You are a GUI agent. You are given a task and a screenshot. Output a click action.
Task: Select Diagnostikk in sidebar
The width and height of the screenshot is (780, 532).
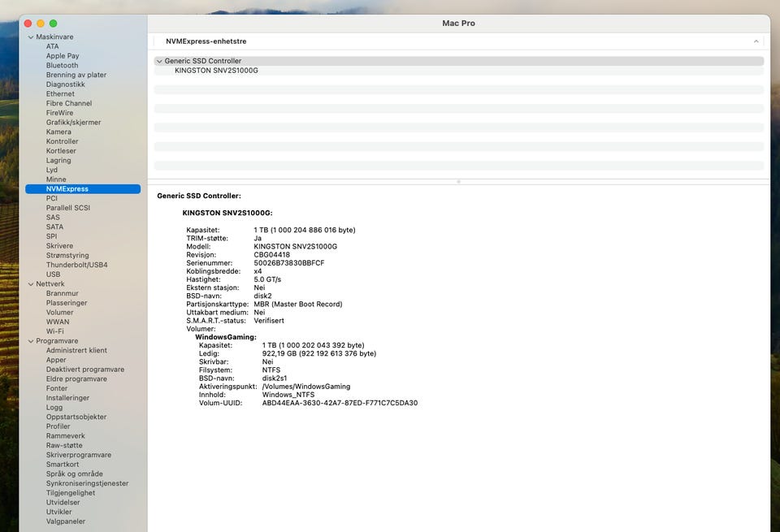66,84
